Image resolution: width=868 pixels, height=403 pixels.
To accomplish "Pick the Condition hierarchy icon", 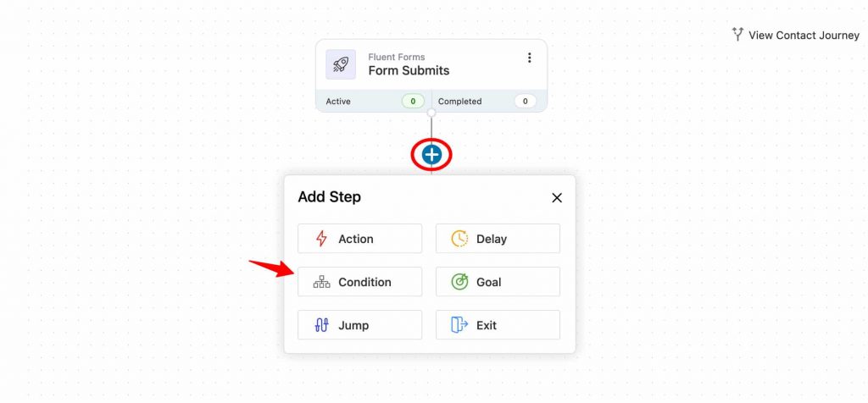I will coord(321,282).
